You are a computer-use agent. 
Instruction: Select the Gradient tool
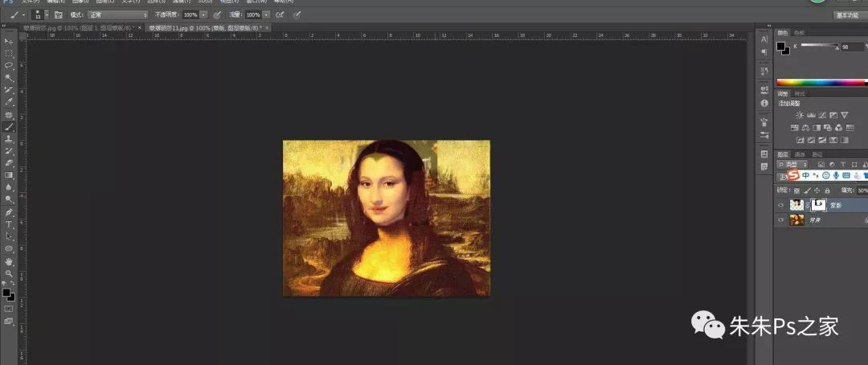[9, 175]
